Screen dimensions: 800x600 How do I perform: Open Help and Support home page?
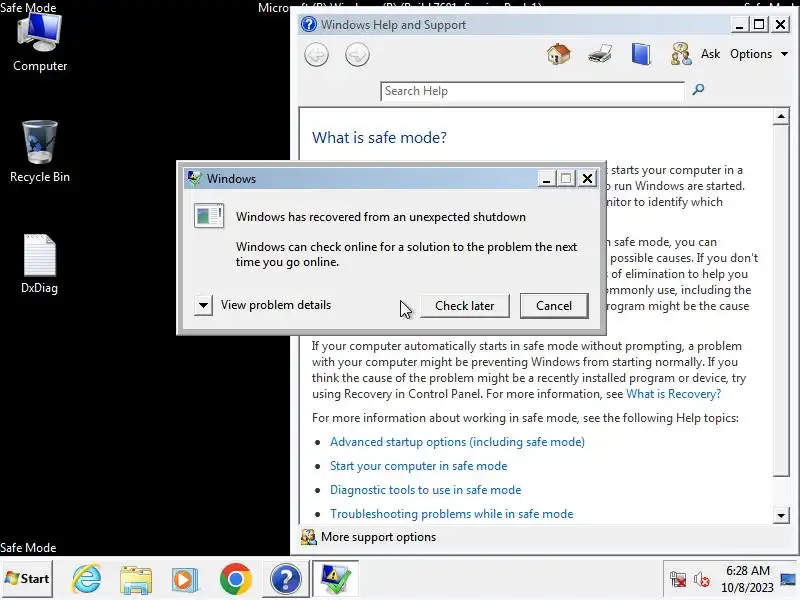point(559,54)
